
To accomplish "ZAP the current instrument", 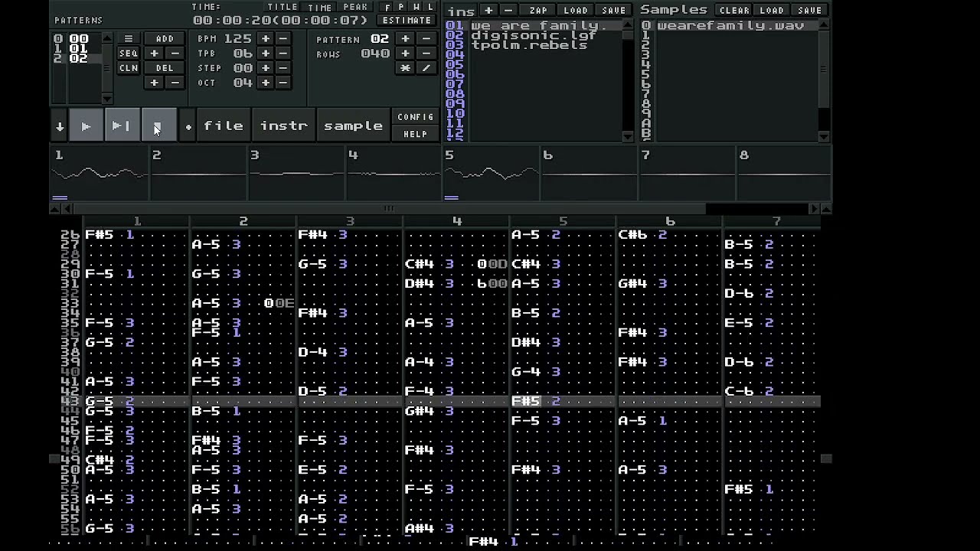I will click(x=538, y=10).
